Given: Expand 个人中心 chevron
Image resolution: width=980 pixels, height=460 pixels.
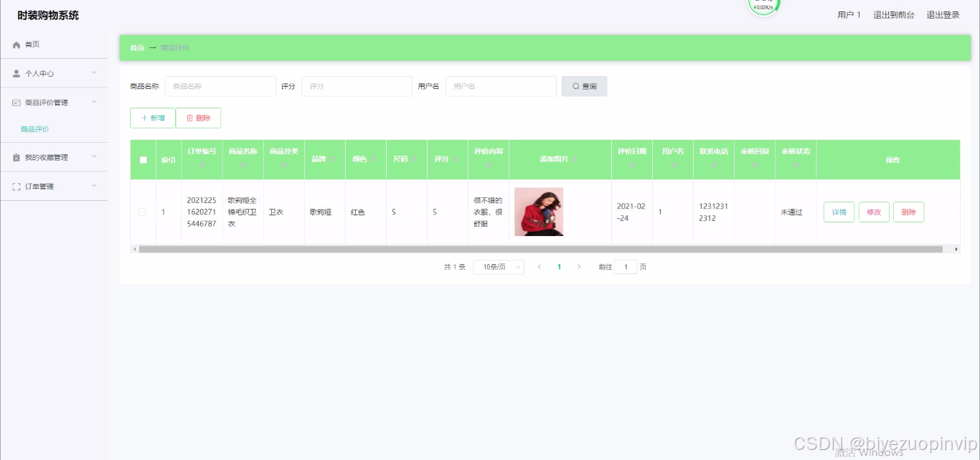Looking at the screenshot, I should click(94, 73).
